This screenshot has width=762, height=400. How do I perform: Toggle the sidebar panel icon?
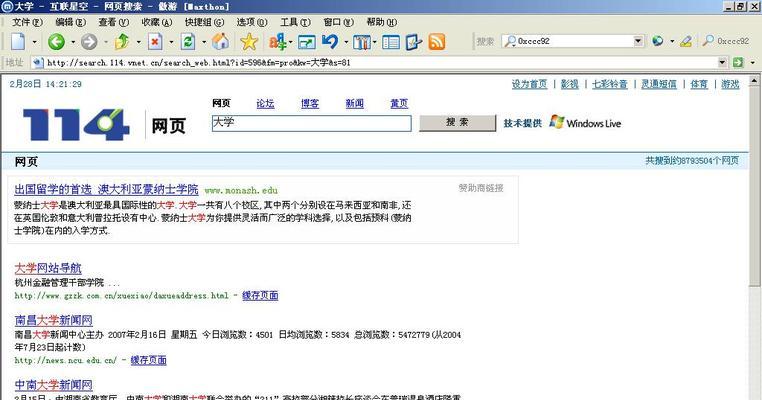click(x=391, y=42)
